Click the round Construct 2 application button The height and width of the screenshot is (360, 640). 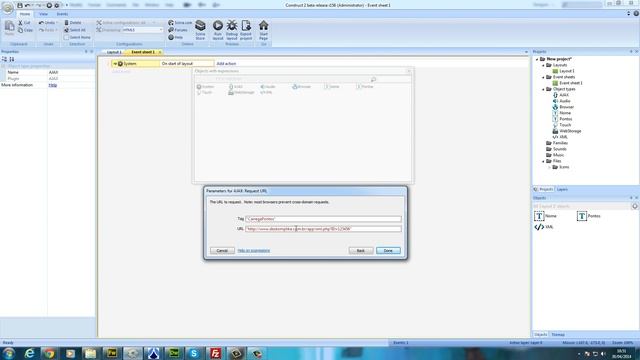click(7, 7)
